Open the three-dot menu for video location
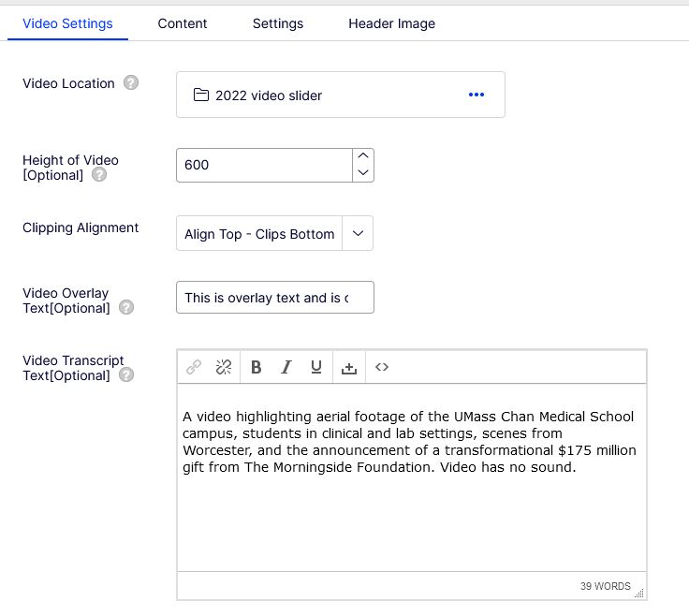The image size is (689, 616). [x=476, y=95]
